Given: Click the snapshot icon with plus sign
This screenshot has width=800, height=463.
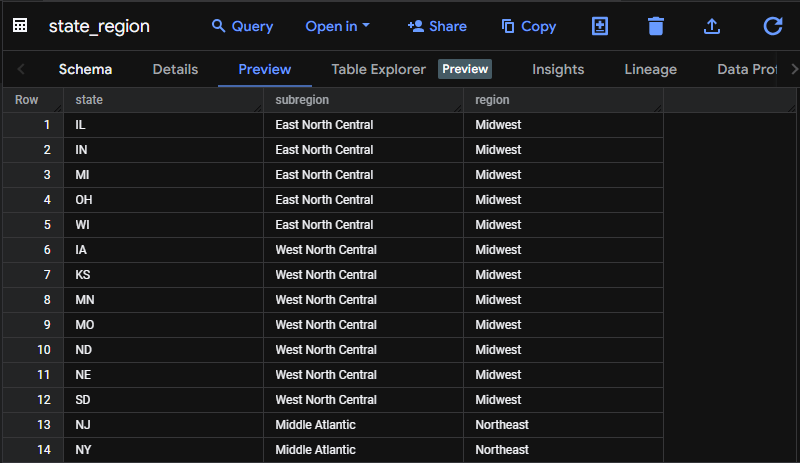Looking at the screenshot, I should pos(600,26).
